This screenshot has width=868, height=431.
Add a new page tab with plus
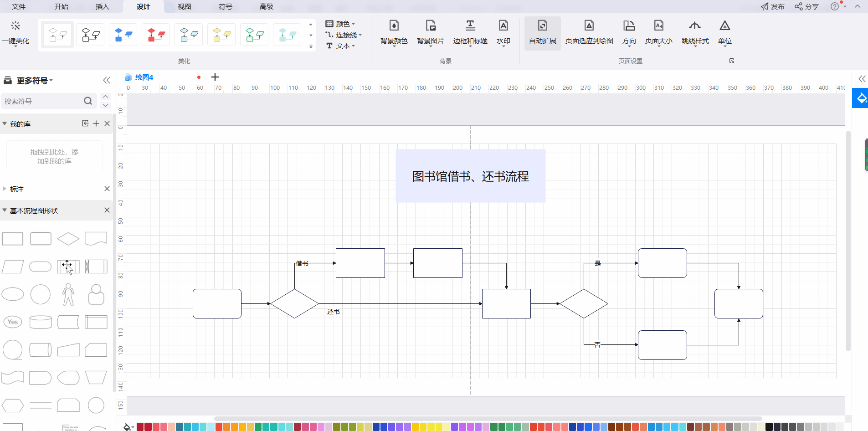tap(215, 77)
